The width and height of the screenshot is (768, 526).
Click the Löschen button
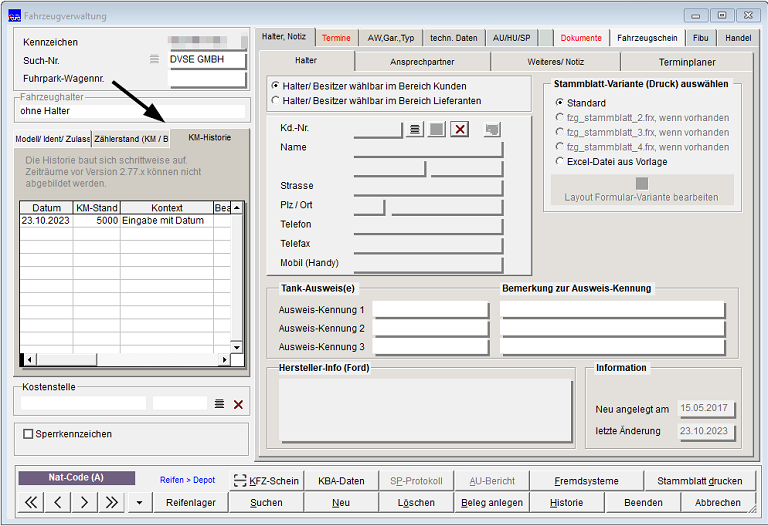tap(416, 502)
